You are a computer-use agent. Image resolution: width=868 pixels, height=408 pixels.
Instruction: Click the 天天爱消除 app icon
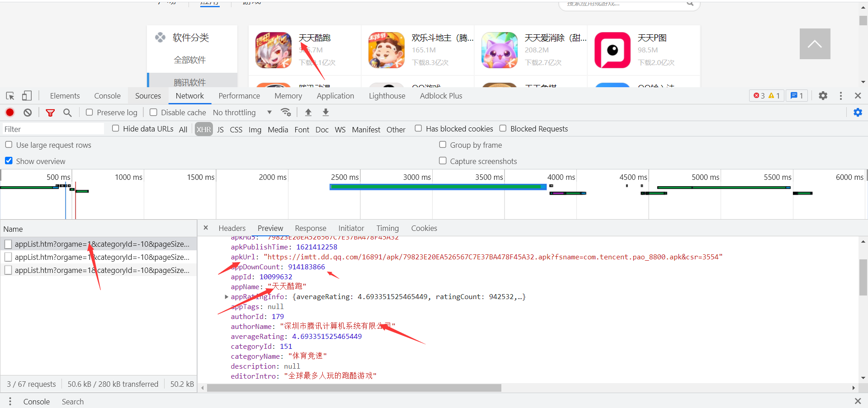pyautogui.click(x=500, y=50)
